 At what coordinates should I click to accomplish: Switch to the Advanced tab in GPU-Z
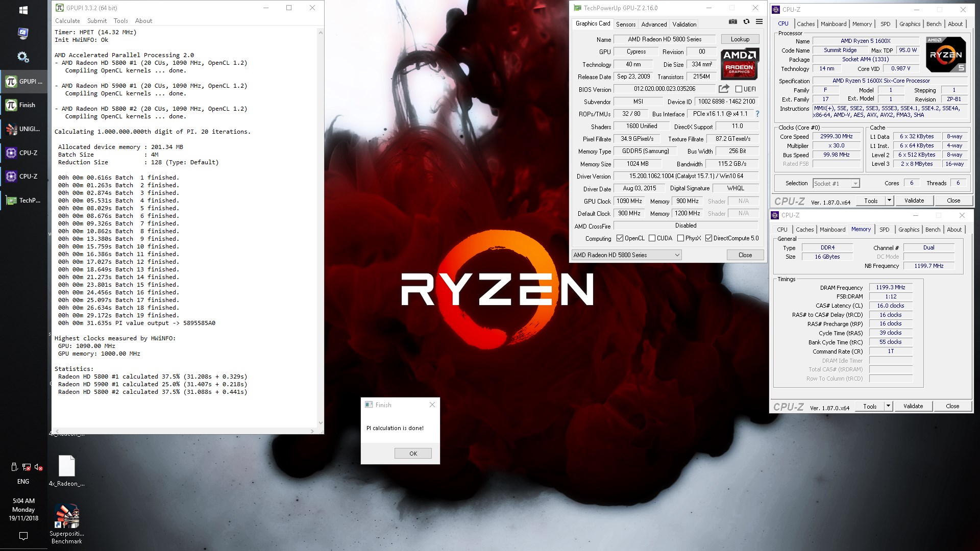pyautogui.click(x=654, y=24)
